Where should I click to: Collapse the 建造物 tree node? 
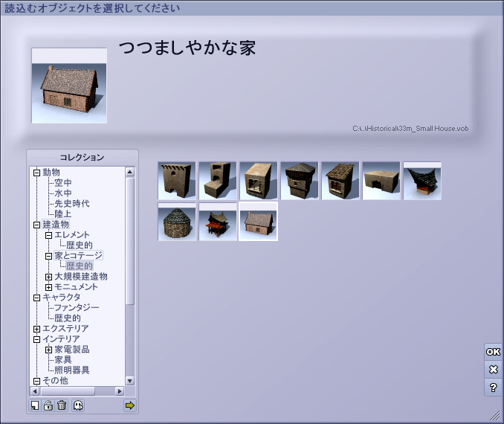tap(36, 225)
